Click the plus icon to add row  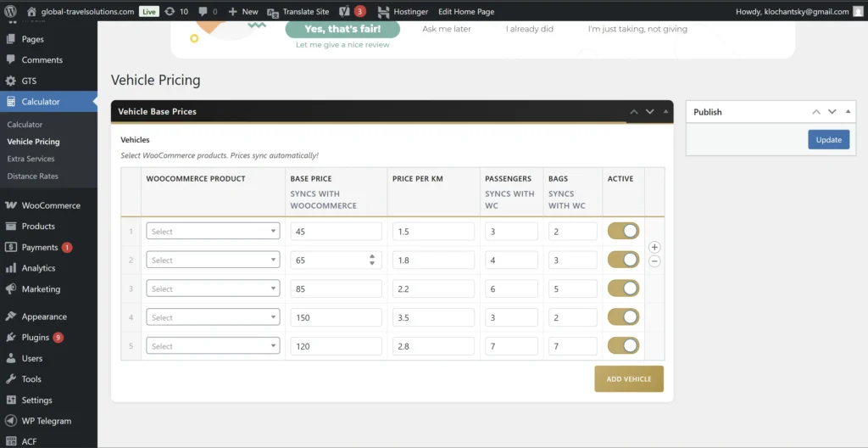click(654, 247)
